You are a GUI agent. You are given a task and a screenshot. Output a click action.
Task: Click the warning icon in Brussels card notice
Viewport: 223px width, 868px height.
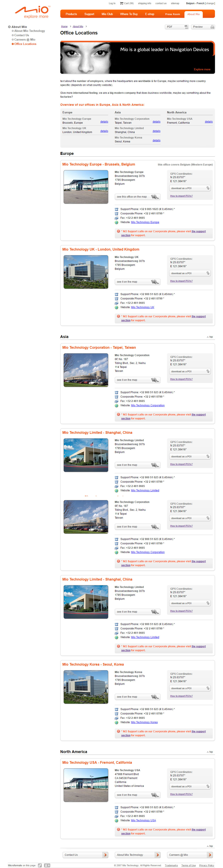(118, 231)
